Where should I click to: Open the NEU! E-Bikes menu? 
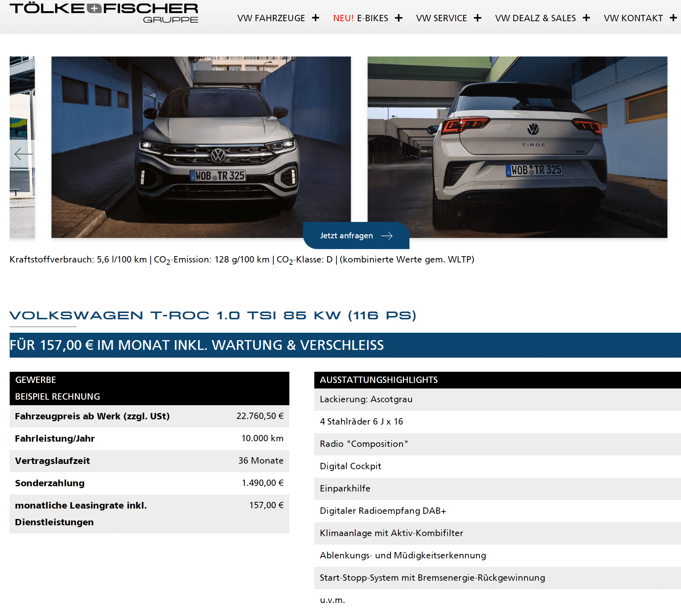[x=360, y=18]
